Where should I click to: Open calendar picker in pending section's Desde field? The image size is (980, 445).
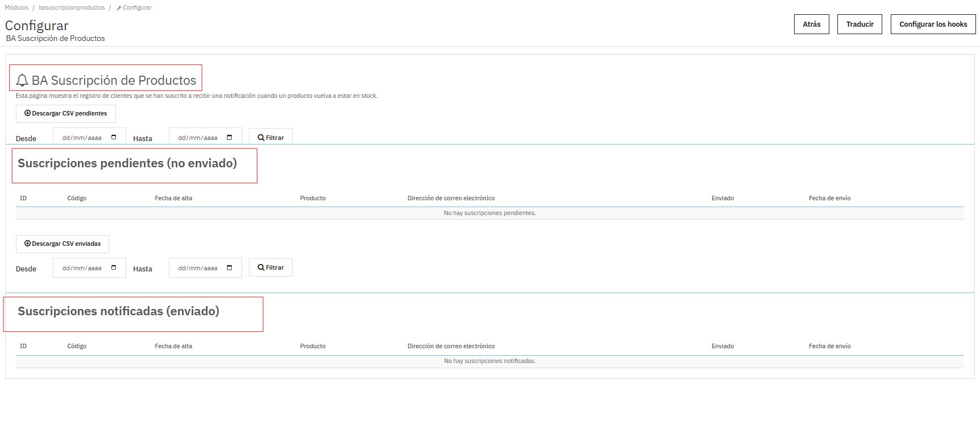coord(114,137)
